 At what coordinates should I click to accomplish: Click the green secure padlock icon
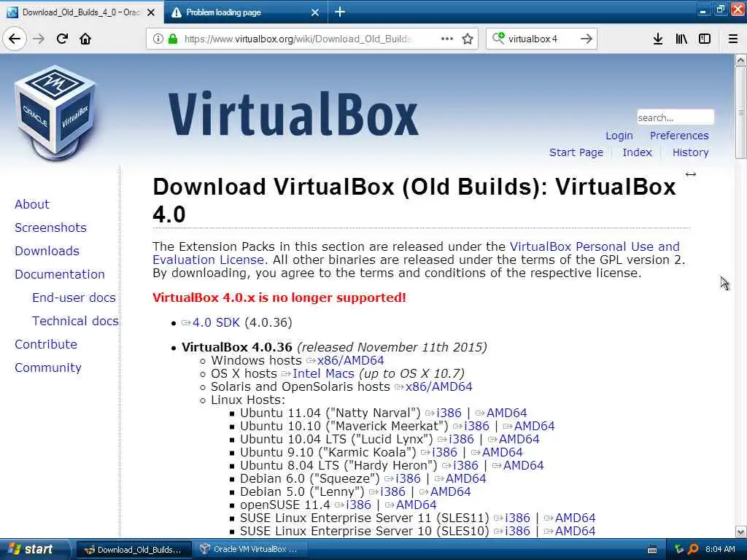coord(173,39)
